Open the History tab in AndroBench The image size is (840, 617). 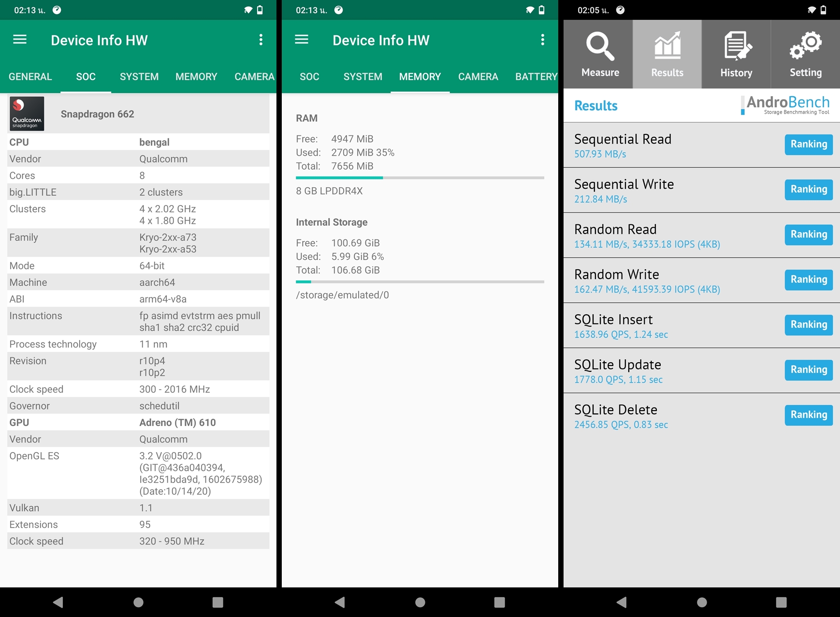point(736,54)
